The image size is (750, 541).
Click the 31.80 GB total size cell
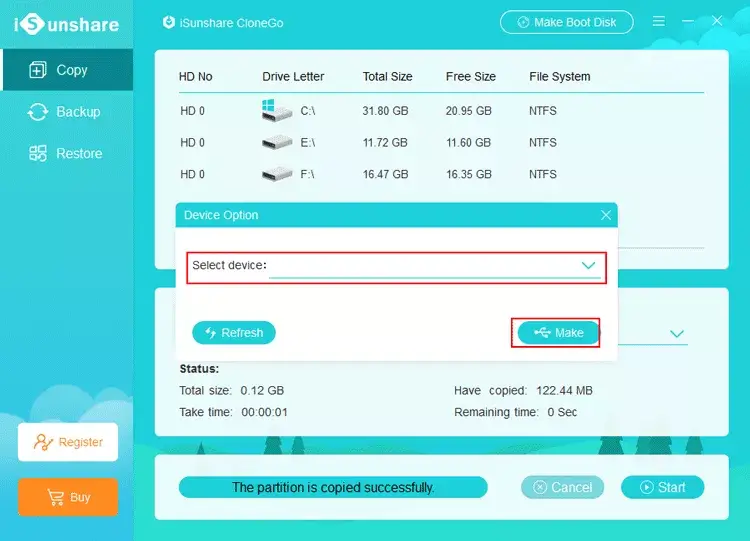pyautogui.click(x=385, y=111)
